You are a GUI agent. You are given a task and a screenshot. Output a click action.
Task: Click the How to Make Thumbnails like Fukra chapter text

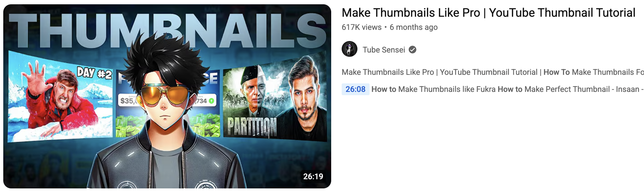(433, 89)
